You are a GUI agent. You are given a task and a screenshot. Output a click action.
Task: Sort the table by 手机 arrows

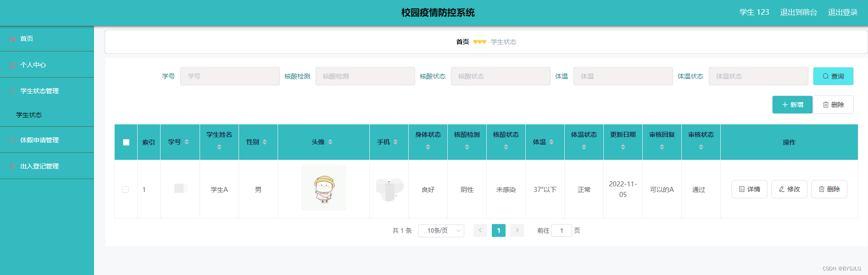click(395, 142)
